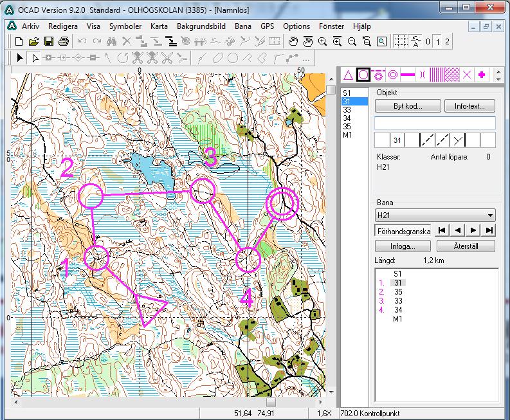Open the Bakgrundsbild menu

201,26
